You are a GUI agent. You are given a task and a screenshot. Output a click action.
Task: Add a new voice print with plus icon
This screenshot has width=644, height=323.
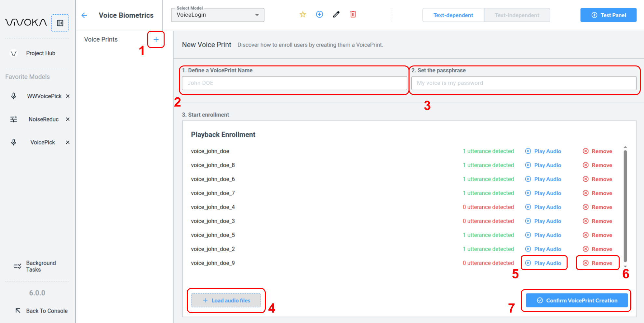[156, 39]
